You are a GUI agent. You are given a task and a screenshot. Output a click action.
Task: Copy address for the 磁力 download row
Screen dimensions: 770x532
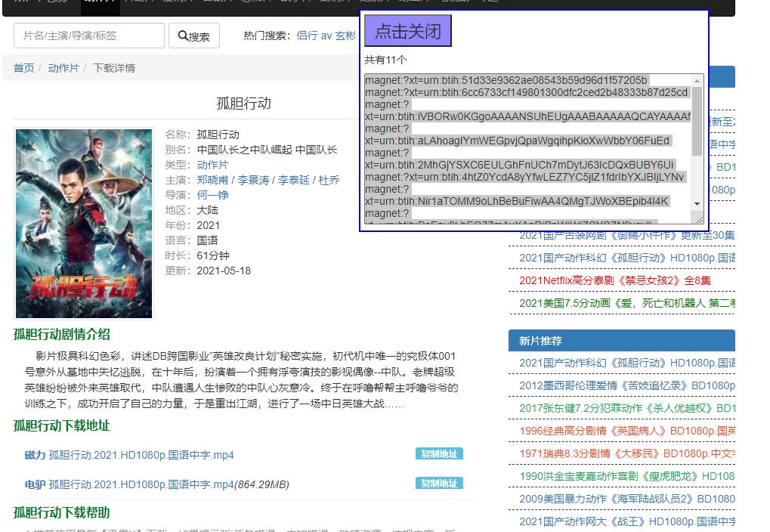[438, 454]
